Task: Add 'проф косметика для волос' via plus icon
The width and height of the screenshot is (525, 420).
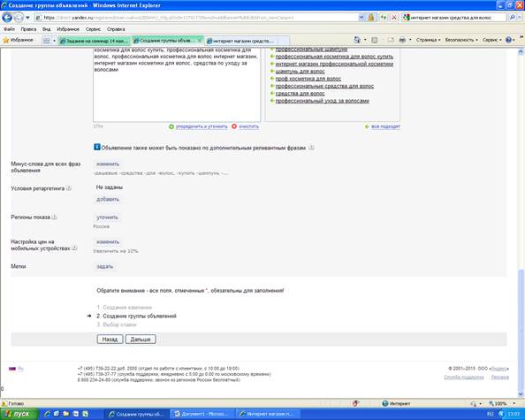Action: (x=272, y=79)
